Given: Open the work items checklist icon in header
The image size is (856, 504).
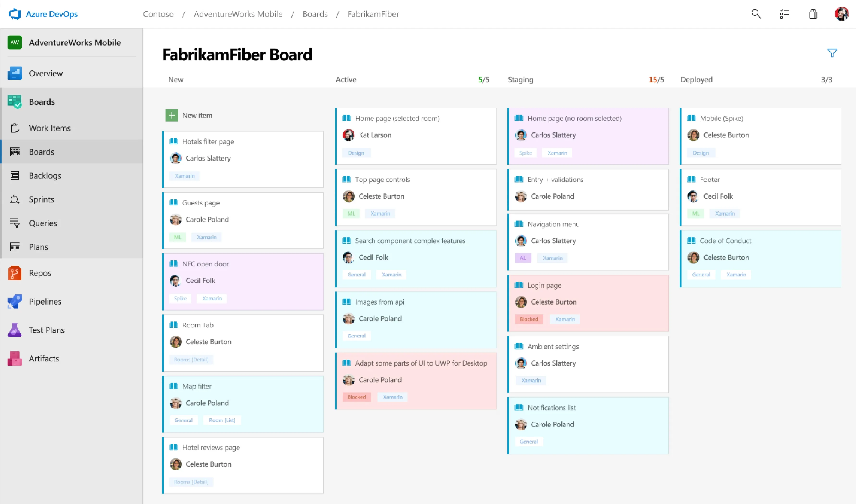Looking at the screenshot, I should click(784, 14).
